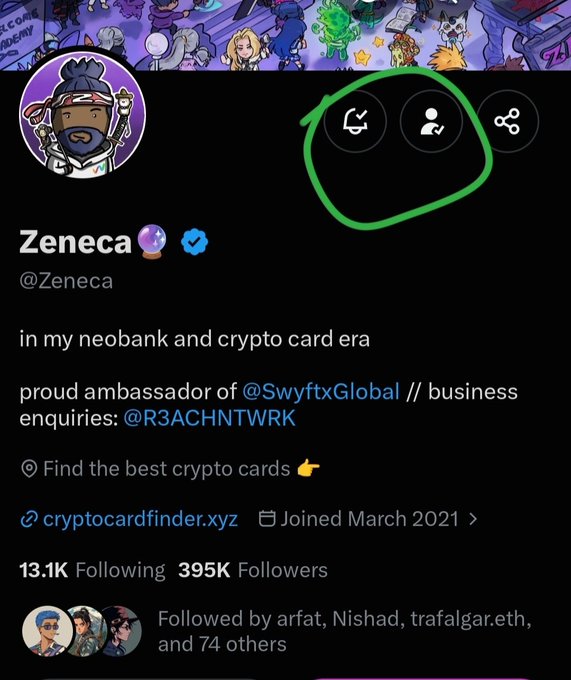
Task: Tap the link chain icon
Action: coord(29,519)
